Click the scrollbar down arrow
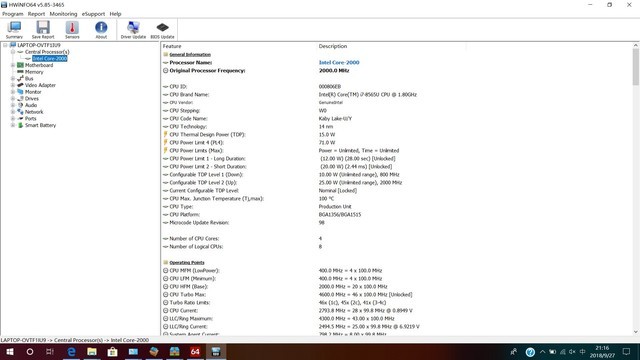 636,332
